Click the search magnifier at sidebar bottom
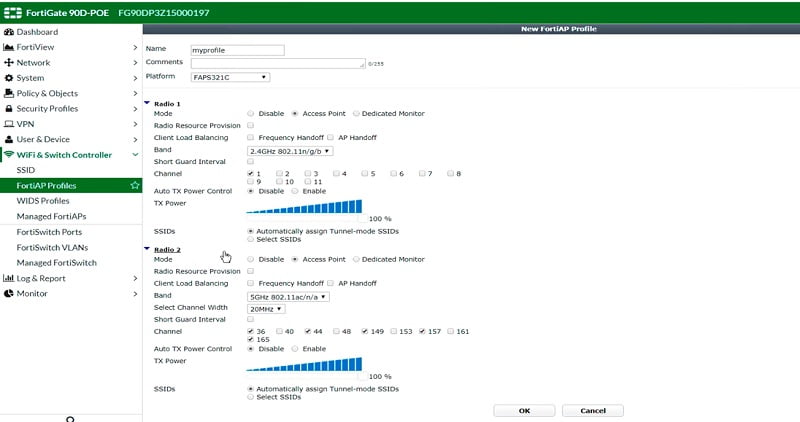Viewport: 800px width, 422px height. point(70,419)
